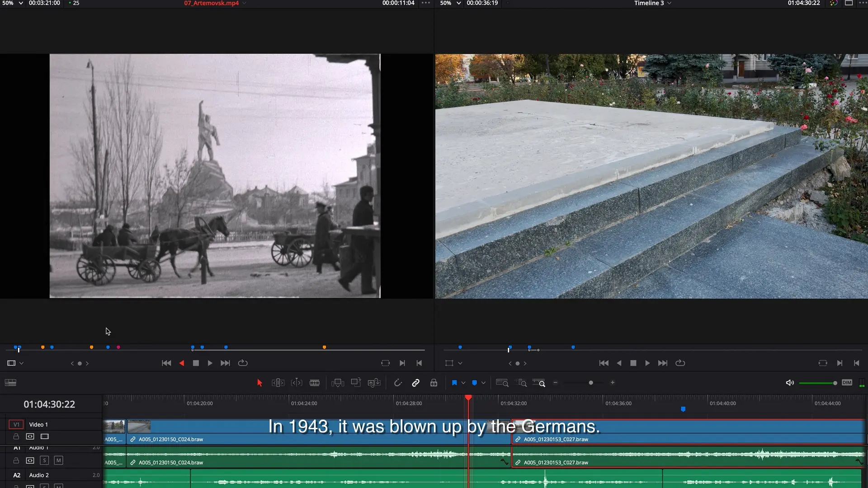This screenshot has height=488, width=868.
Task: Select the Blade edit mode tool
Action: 315,383
